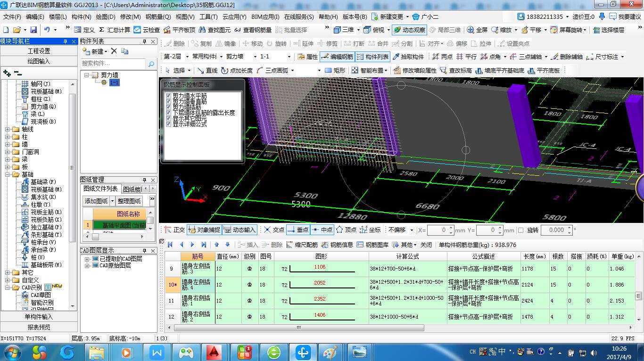Image resolution: width=644 pixels, height=361 pixels.
Task: Click 修改墙段属性 modify wall segment
Action: click(x=414, y=70)
